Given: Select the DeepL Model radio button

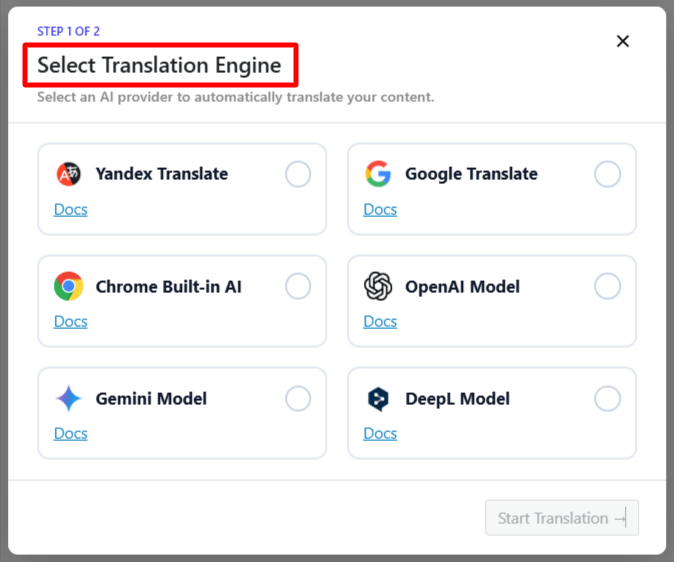Looking at the screenshot, I should tap(608, 399).
